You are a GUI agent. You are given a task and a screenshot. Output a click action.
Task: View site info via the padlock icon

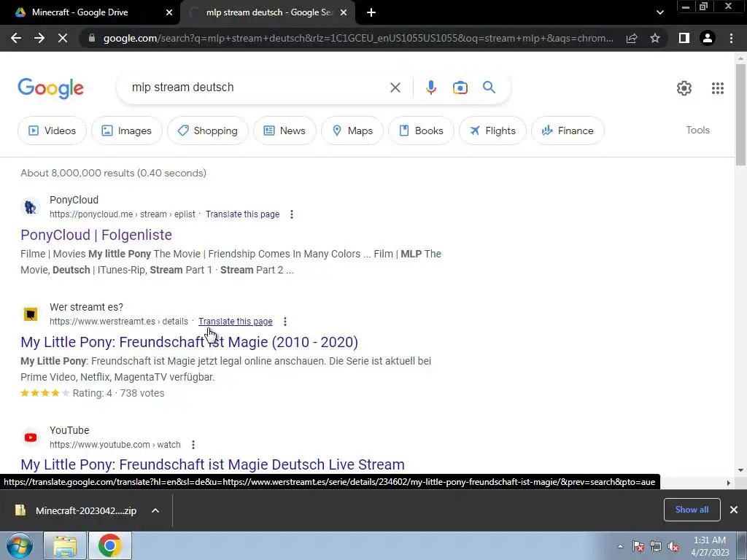(x=91, y=38)
